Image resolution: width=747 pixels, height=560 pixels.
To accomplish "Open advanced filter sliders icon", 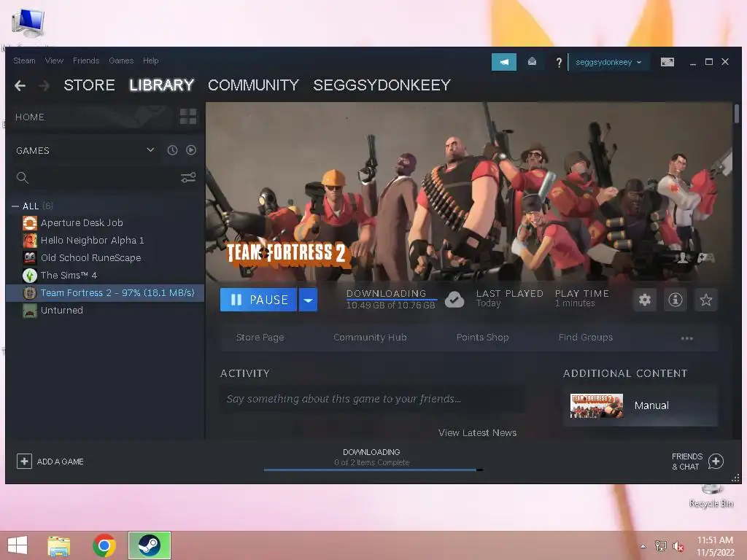I will (x=188, y=178).
